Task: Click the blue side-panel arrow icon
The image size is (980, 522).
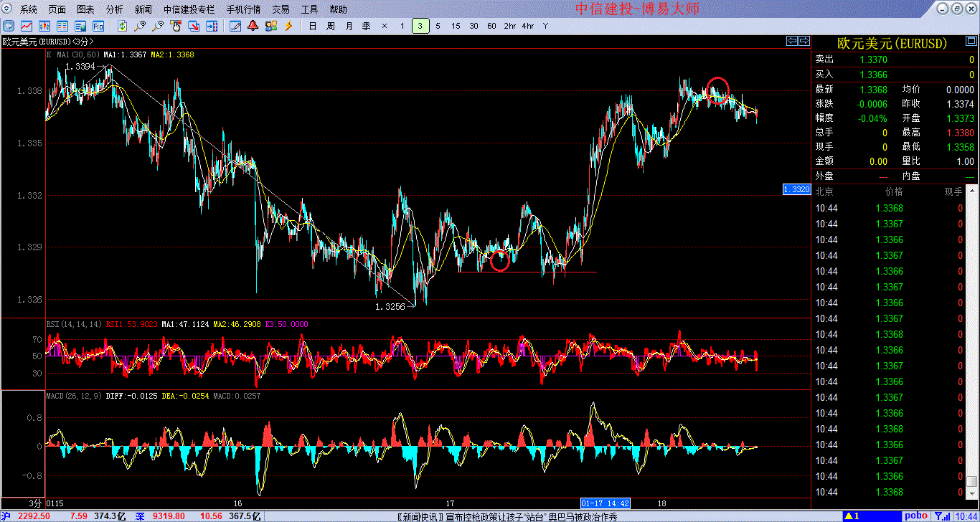Action: (212, 26)
